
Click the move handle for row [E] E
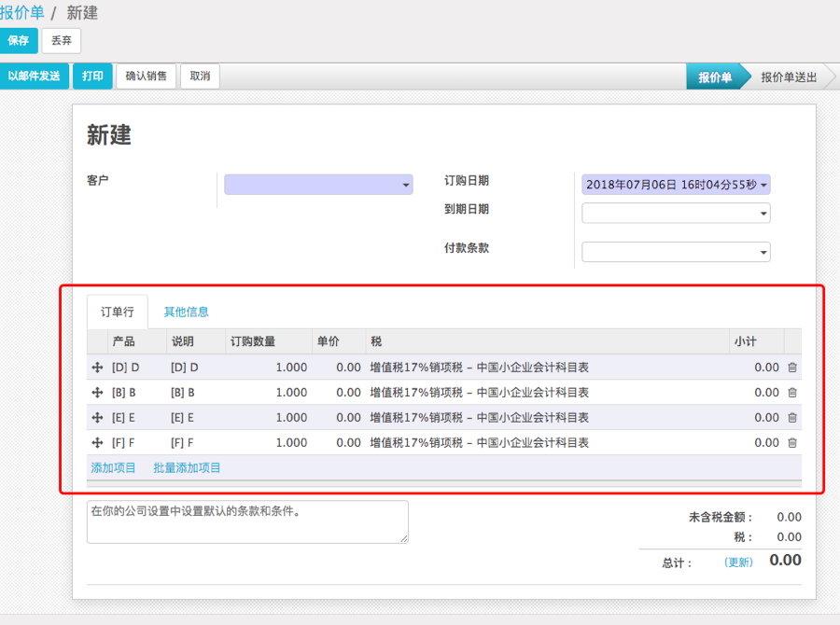pyautogui.click(x=97, y=418)
